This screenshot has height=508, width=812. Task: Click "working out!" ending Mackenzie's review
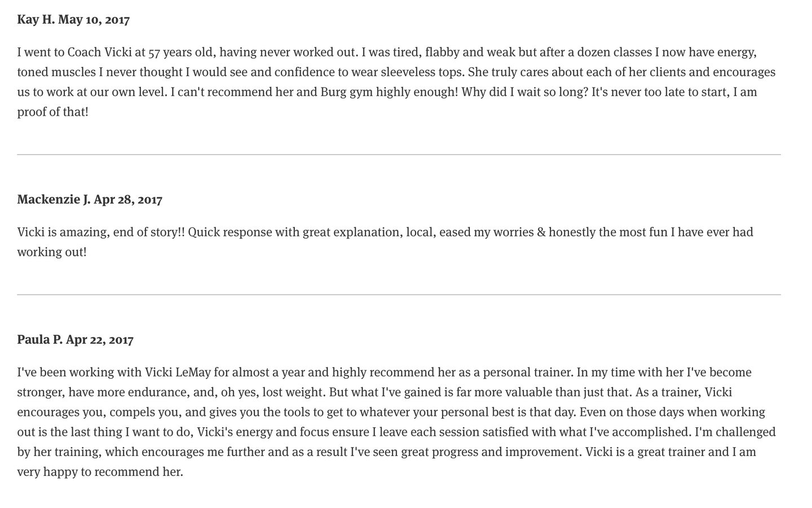pos(52,252)
